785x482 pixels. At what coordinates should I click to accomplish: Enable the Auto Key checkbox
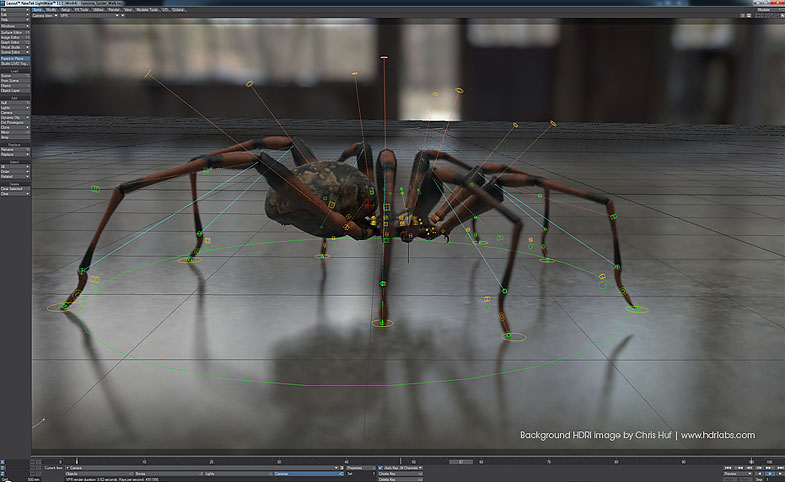(x=381, y=467)
